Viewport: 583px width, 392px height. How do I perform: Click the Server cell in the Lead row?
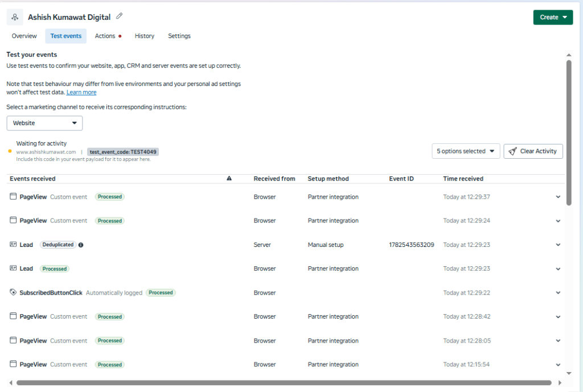click(x=262, y=245)
